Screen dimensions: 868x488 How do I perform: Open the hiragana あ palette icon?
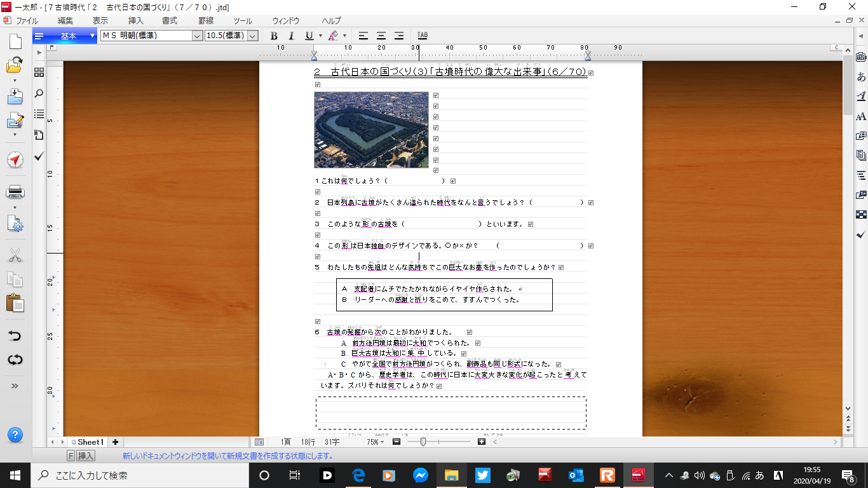pyautogui.click(x=861, y=77)
